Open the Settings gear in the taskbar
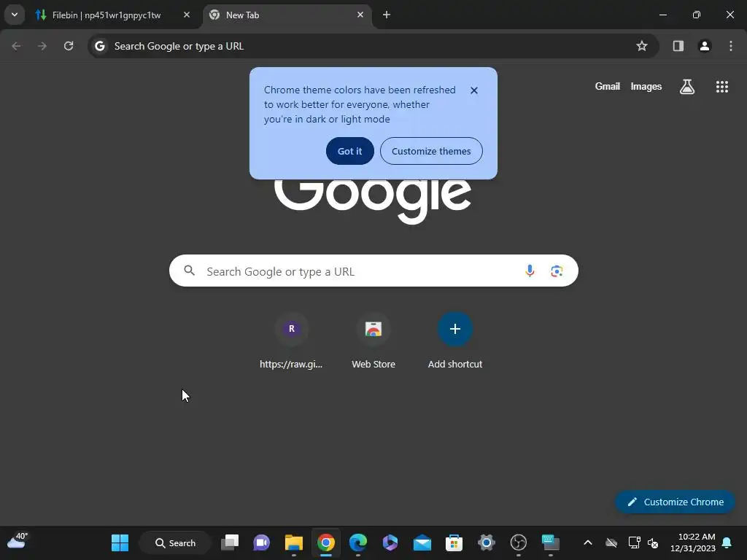The height and width of the screenshot is (560, 747). coord(487,542)
